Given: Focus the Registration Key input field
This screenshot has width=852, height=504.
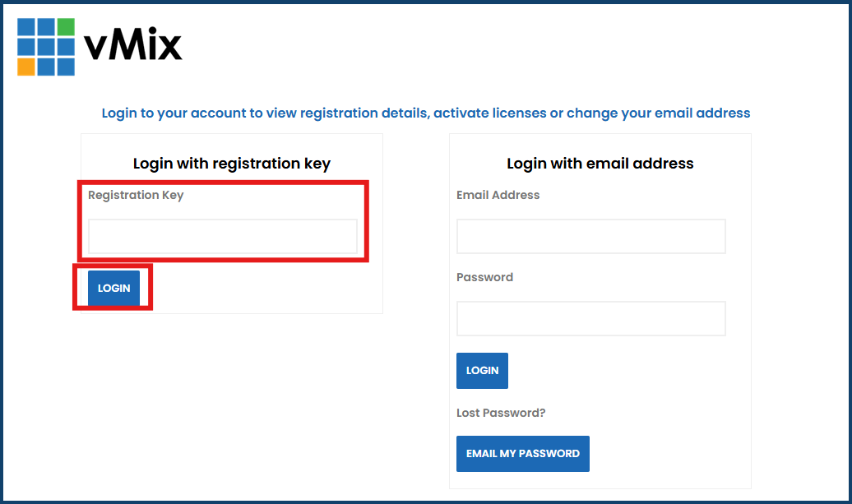Looking at the screenshot, I should click(x=223, y=236).
